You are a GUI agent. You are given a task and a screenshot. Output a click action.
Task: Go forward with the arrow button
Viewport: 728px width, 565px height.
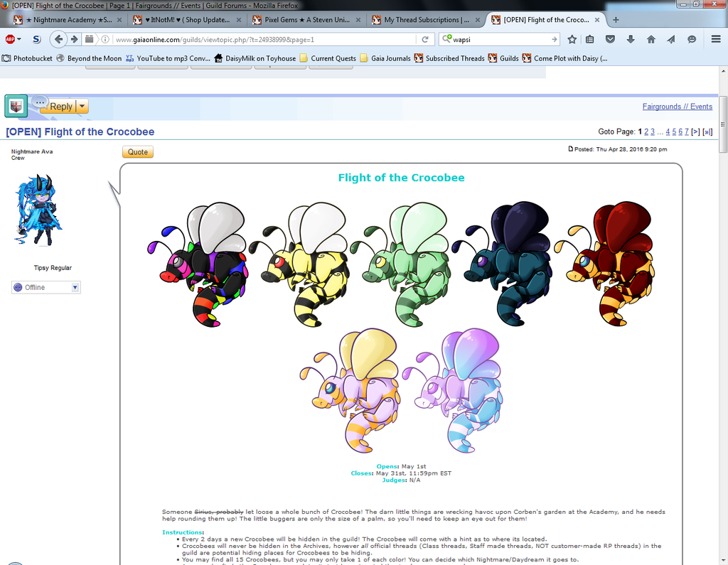74,40
